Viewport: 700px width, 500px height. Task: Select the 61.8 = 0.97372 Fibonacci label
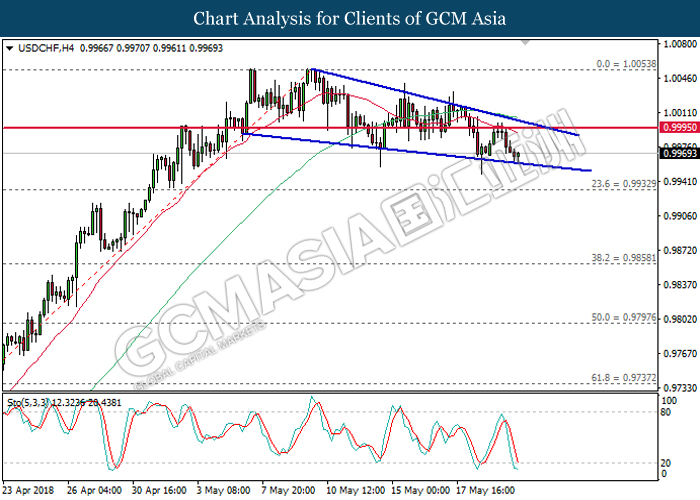624,378
